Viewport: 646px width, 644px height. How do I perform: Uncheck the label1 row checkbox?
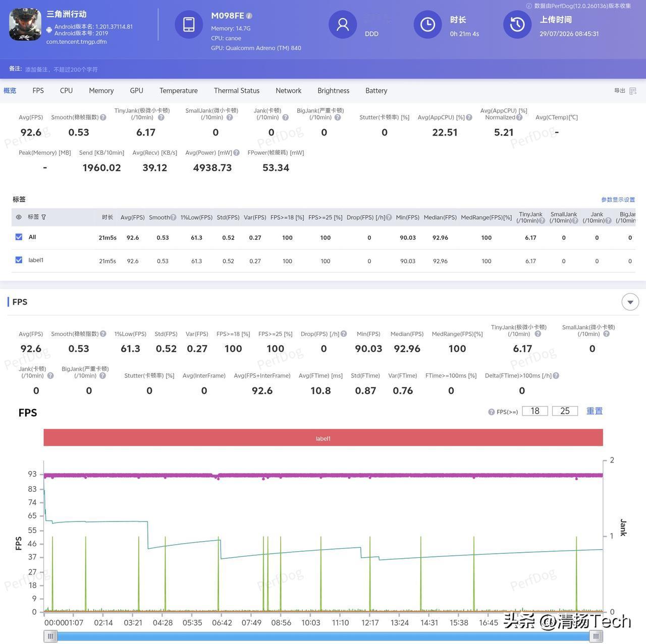[19, 260]
